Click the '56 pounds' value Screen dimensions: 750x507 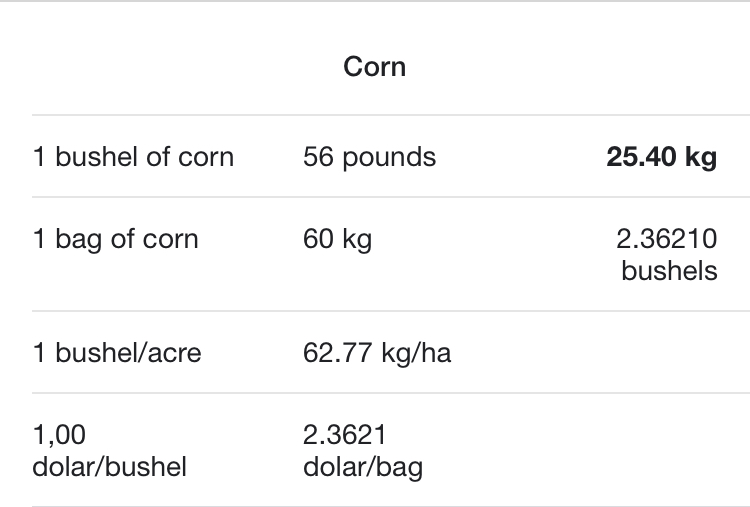369,157
